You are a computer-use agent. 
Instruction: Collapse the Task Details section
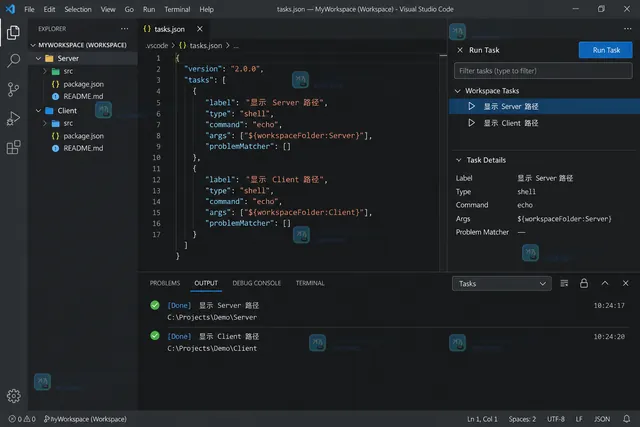pyautogui.click(x=458, y=160)
